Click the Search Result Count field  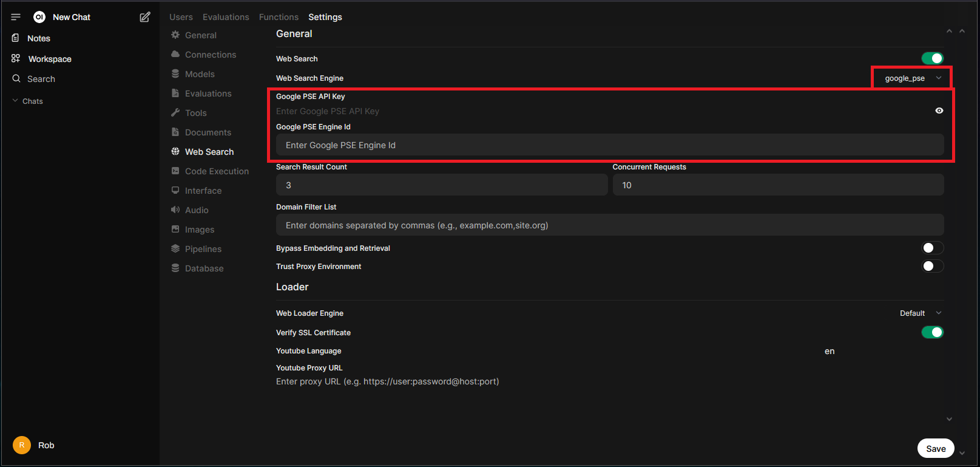pyautogui.click(x=442, y=185)
